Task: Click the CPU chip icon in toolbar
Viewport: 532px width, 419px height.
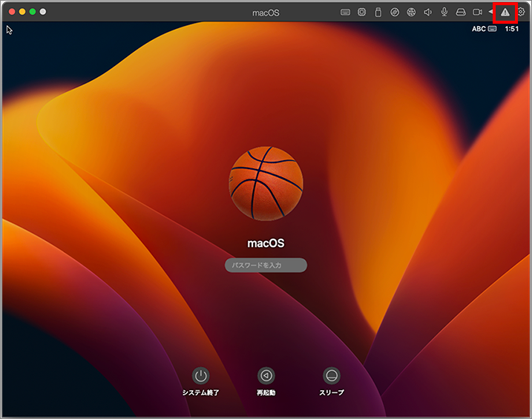Action: click(x=361, y=13)
